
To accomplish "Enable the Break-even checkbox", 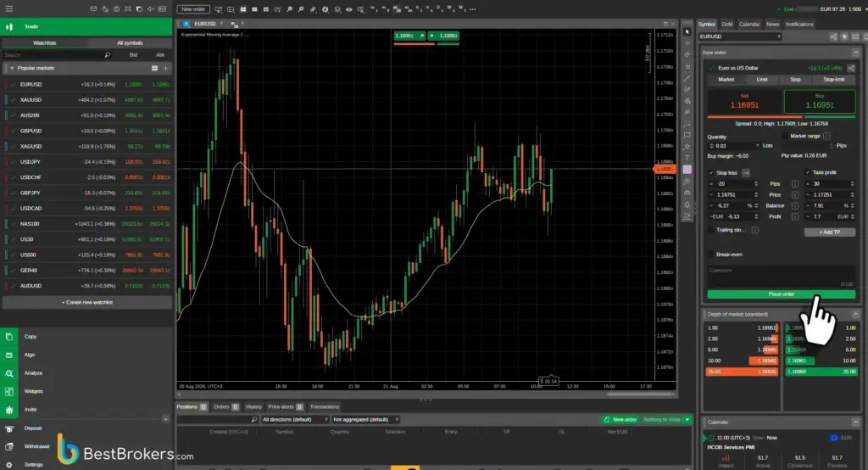I will coord(711,255).
